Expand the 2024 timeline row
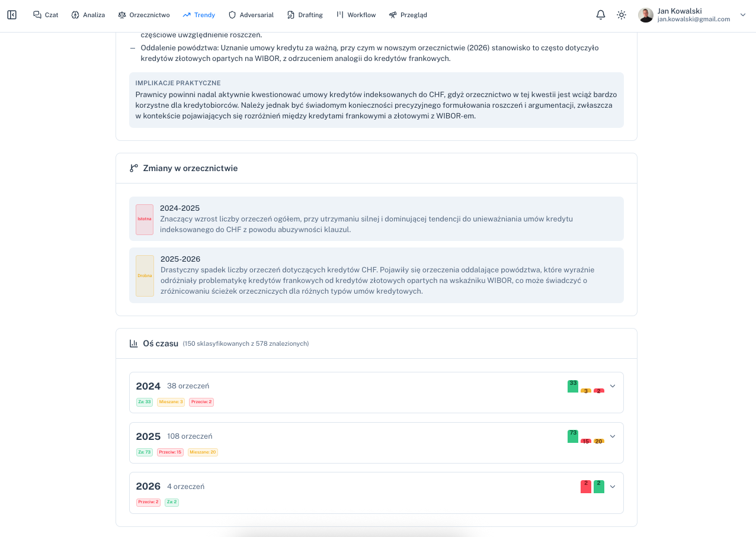Viewport: 756px width, 537px height. click(x=613, y=386)
